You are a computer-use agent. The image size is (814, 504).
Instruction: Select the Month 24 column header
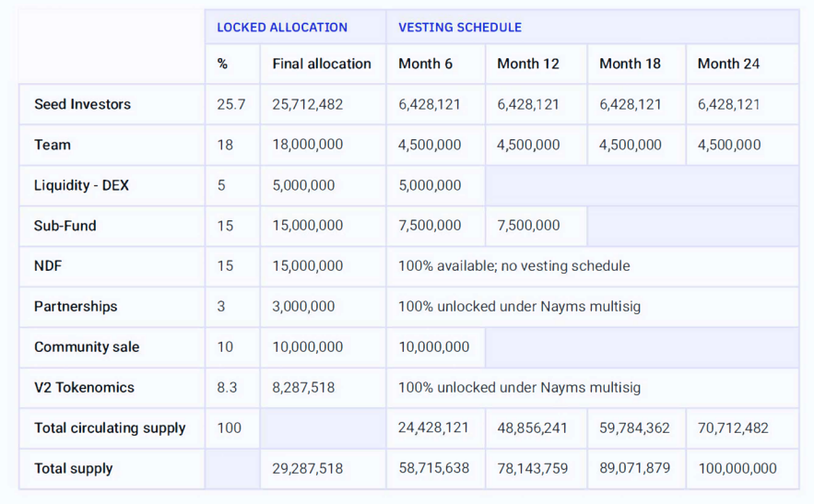pos(728,64)
